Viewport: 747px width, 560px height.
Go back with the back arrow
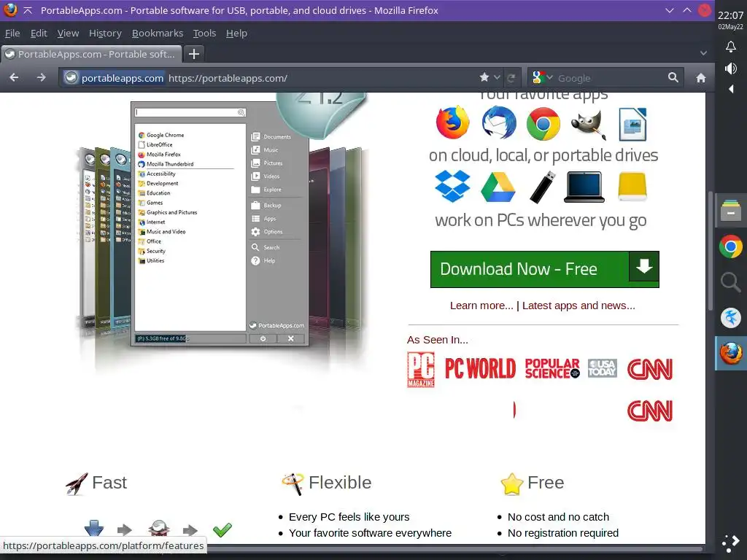15,77
